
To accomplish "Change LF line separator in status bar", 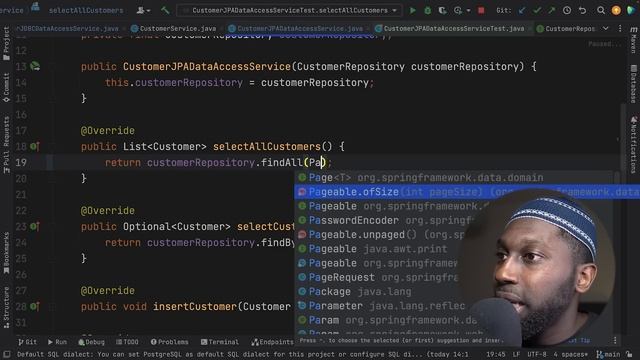I will click(516, 354).
